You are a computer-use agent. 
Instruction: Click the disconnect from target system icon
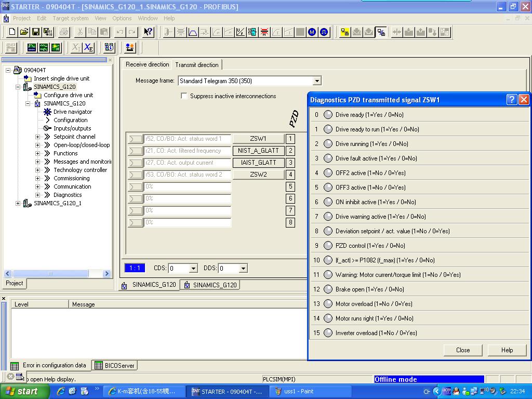coord(381,32)
